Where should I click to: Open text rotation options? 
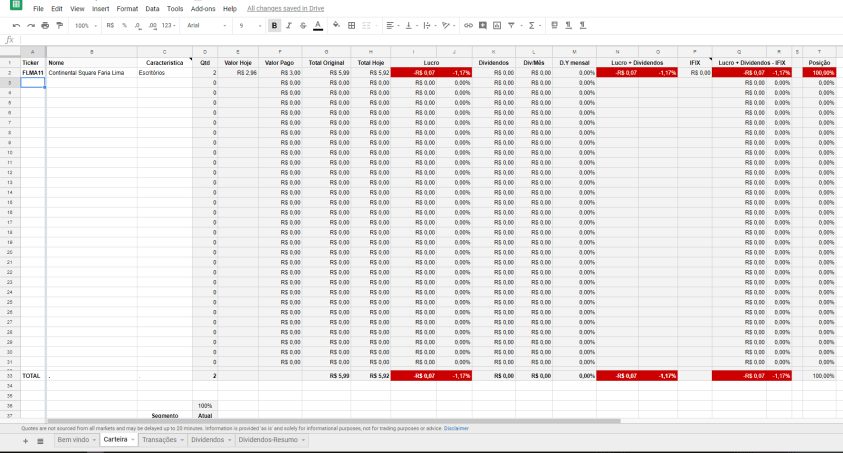pyautogui.click(x=447, y=25)
